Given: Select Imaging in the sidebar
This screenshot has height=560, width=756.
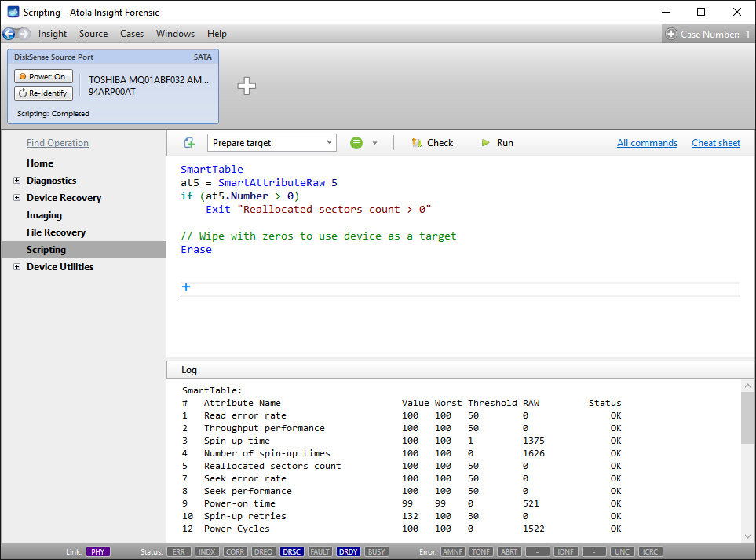Looking at the screenshot, I should 45,215.
